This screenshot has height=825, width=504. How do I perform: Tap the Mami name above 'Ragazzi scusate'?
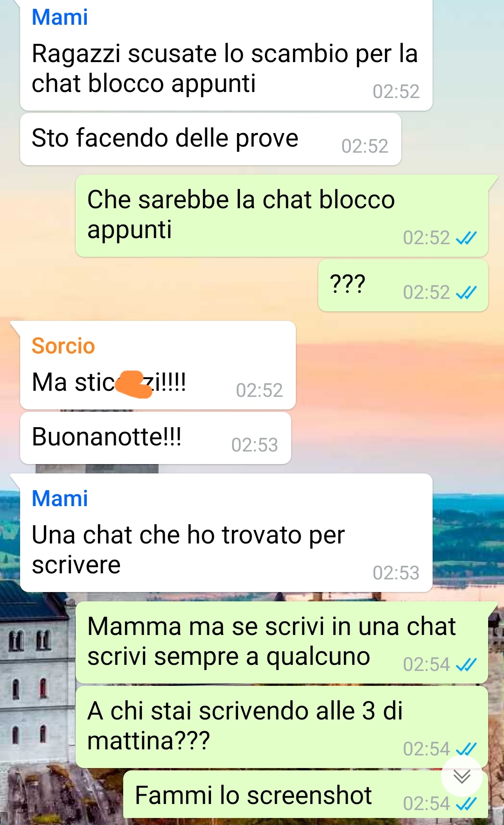[x=60, y=17]
